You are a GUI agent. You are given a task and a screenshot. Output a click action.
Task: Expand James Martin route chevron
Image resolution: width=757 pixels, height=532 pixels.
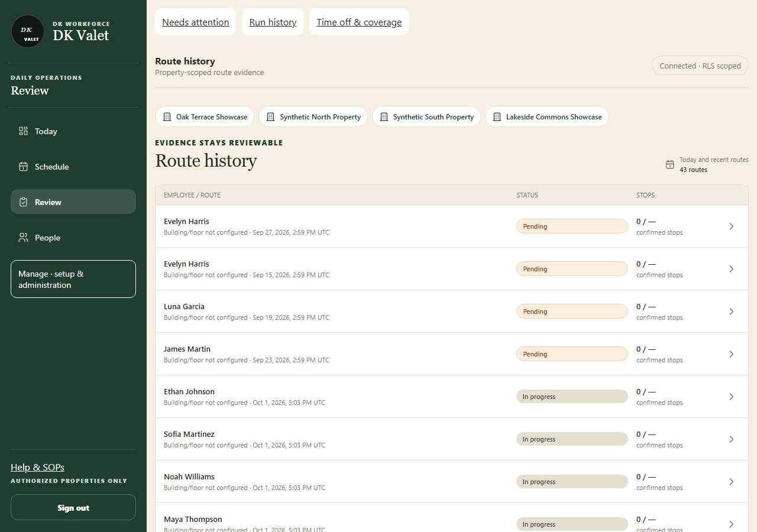[x=732, y=354]
